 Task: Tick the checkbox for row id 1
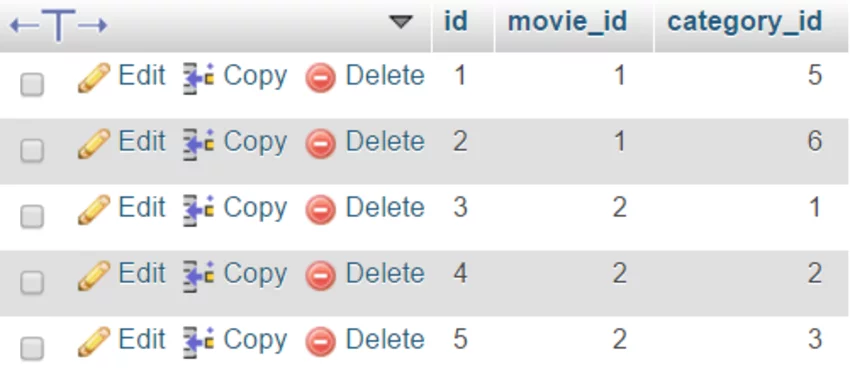[x=32, y=85]
